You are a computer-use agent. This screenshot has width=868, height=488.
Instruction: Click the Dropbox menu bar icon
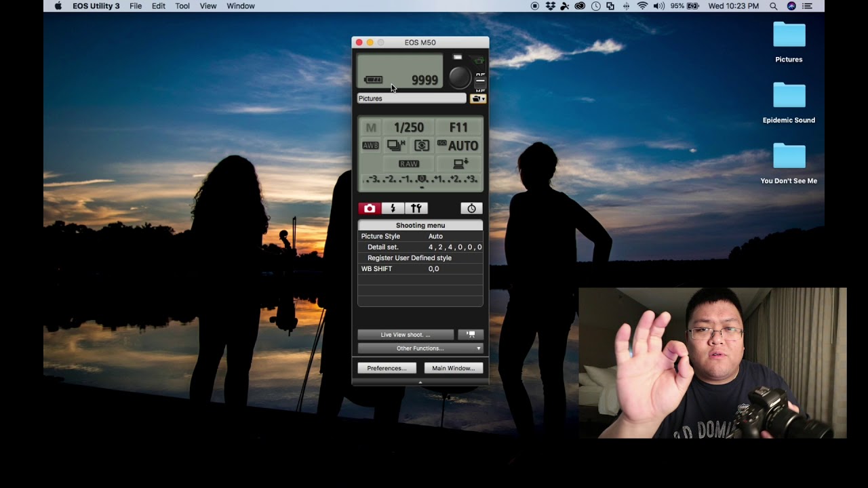[551, 6]
